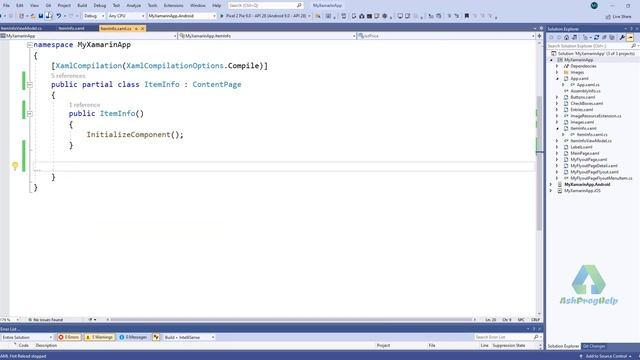
Task: Start debugging with the green Play arrow
Action: 222,16
